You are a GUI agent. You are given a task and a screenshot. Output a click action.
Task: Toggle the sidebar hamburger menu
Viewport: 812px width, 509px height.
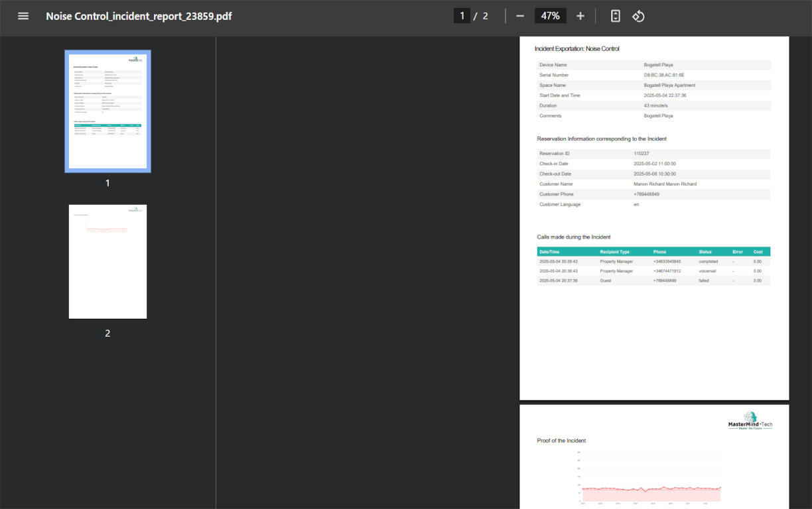(23, 16)
